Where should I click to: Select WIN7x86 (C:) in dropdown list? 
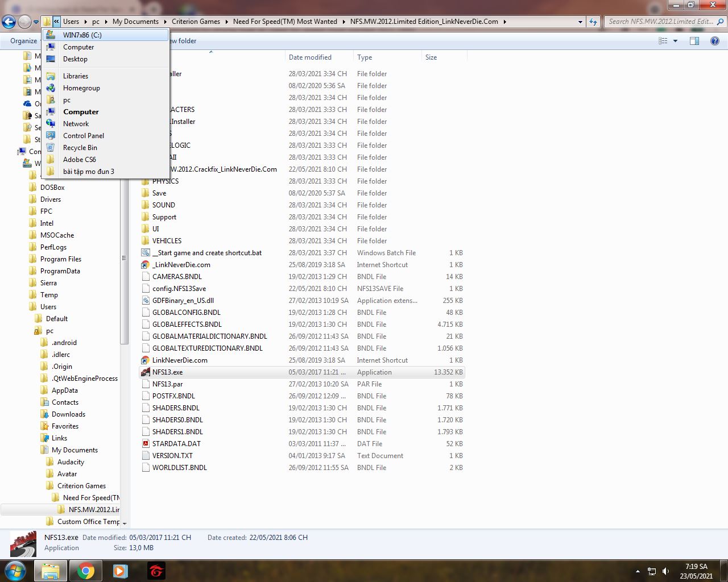[x=82, y=35]
